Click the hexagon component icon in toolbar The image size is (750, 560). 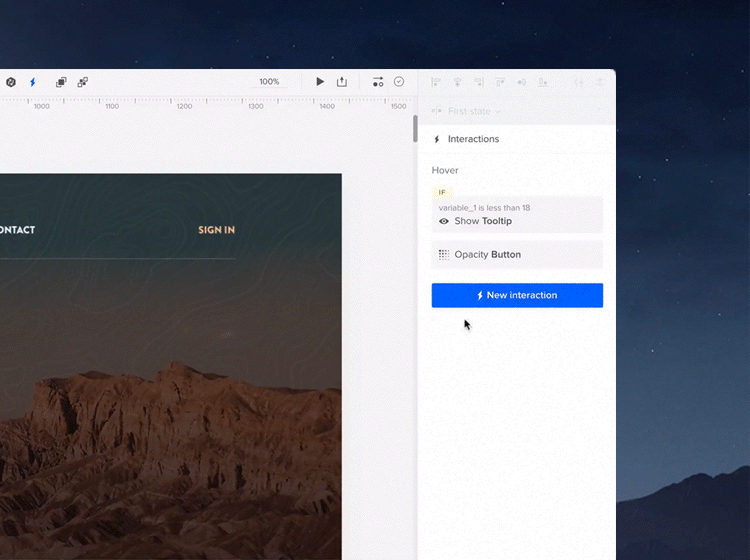tap(11, 82)
